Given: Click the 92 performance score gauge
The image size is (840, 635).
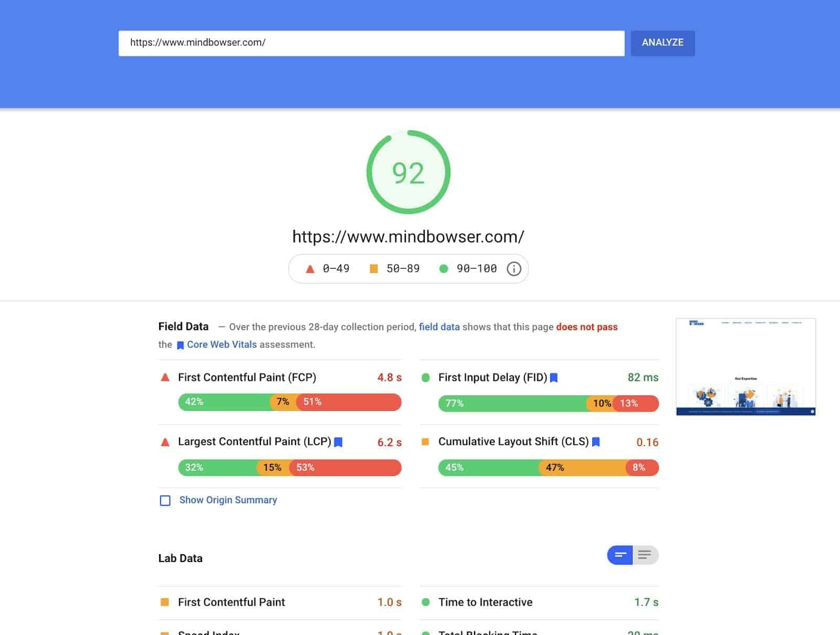Looking at the screenshot, I should [x=409, y=172].
